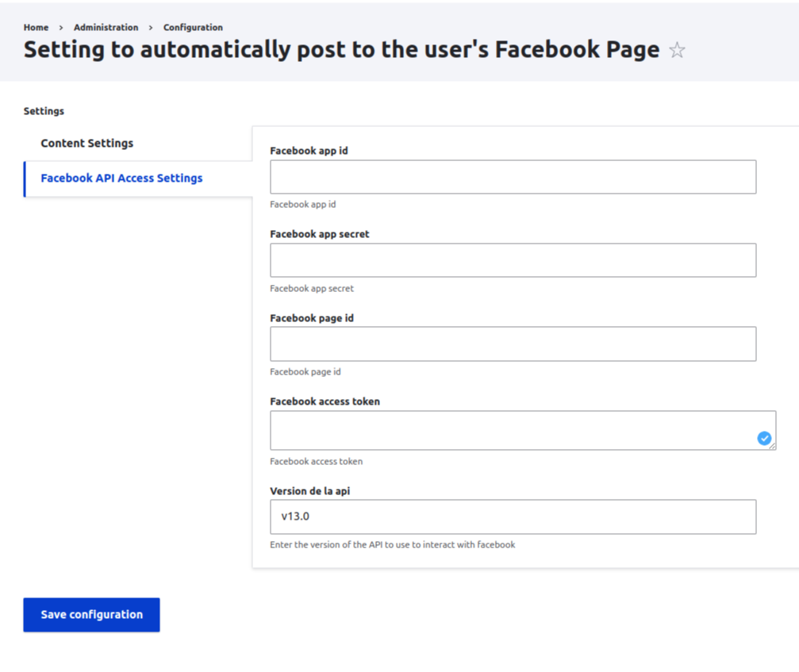Open the Configuration breadcrumb link

point(193,26)
